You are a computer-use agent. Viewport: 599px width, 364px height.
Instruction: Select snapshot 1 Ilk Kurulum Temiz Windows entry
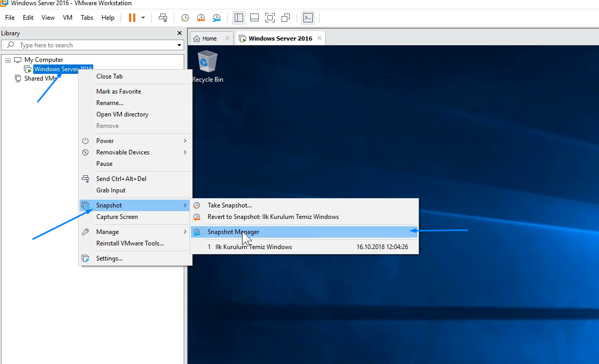[x=304, y=247]
